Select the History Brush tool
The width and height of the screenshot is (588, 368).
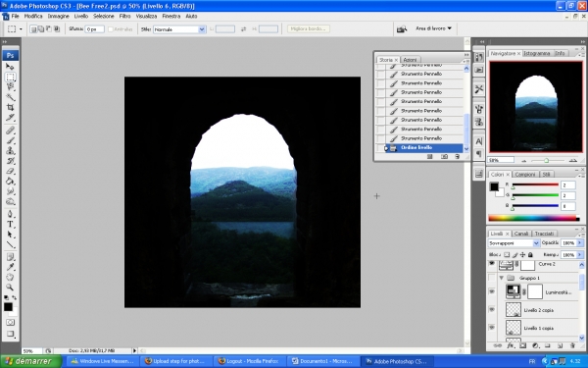(x=10, y=161)
